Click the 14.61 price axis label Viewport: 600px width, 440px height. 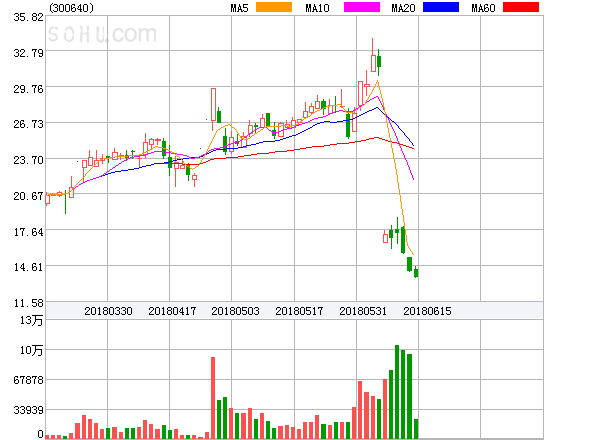click(28, 267)
